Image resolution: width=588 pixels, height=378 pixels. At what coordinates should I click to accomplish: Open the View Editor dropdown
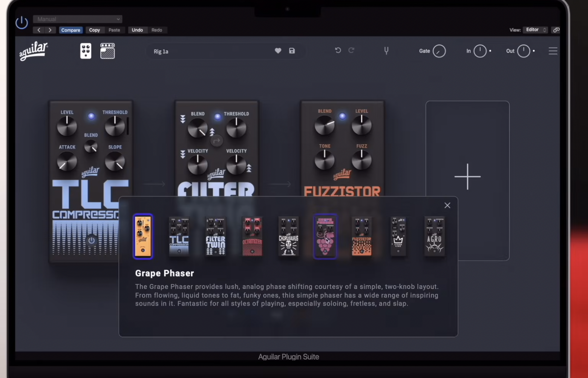[x=535, y=30]
